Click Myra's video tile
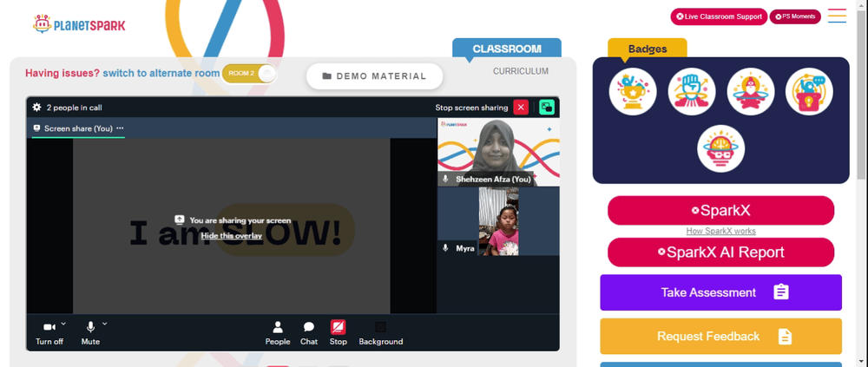This screenshot has height=367, width=868. pos(498,221)
